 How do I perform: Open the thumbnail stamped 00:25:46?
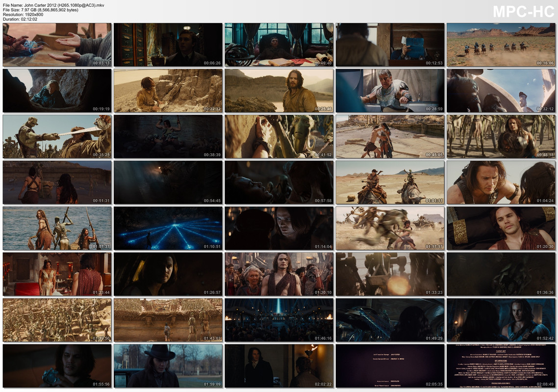[x=279, y=91]
